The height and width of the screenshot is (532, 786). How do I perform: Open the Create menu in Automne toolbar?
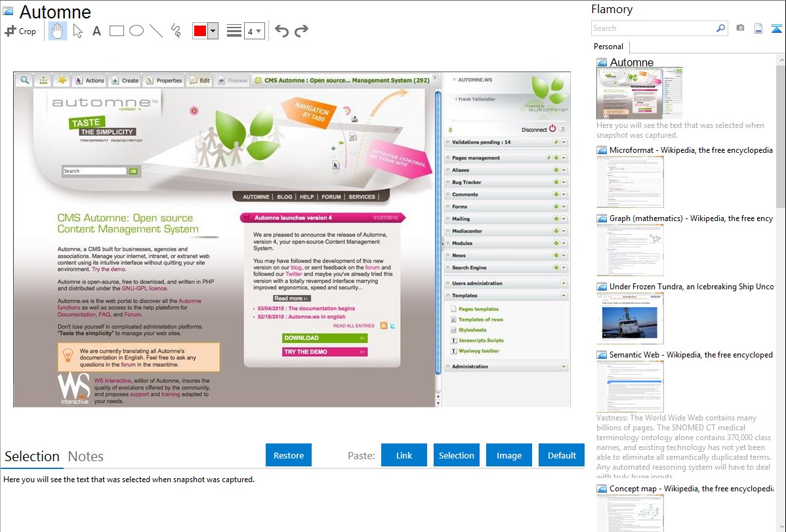[125, 80]
